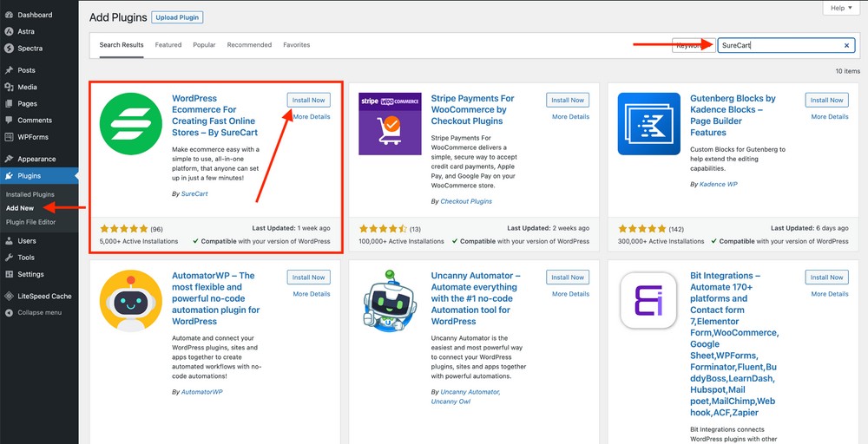868x444 pixels.
Task: Click the Spectra sidebar icon
Action: click(x=9, y=48)
